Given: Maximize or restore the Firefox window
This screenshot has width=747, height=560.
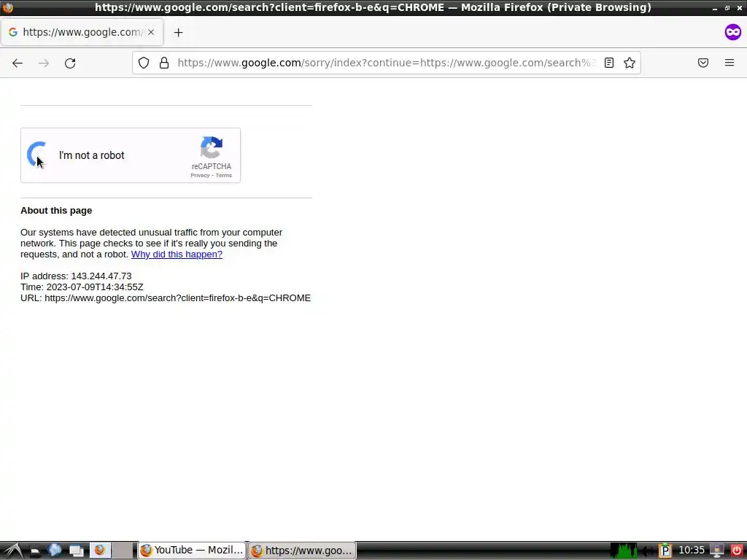Looking at the screenshot, I should click(727, 7).
